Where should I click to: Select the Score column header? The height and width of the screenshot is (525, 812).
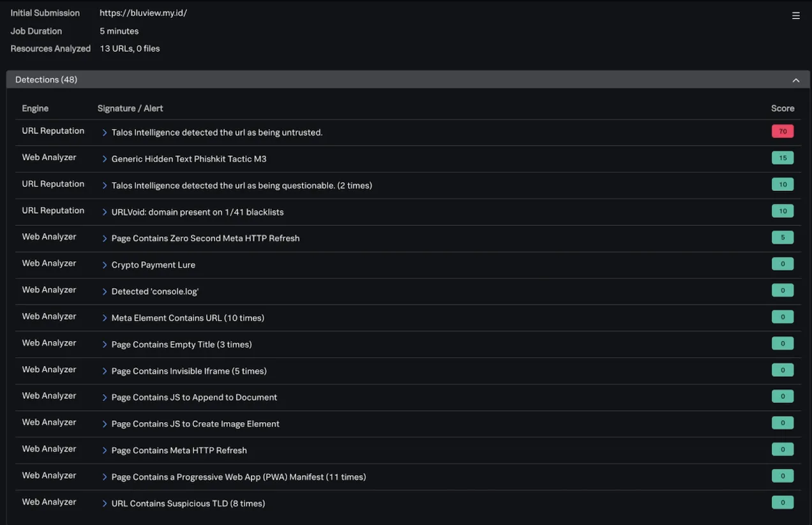[782, 108]
